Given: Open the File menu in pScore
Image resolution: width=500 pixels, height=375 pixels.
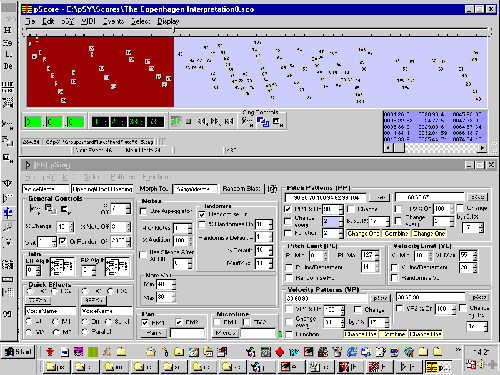Looking at the screenshot, I should [x=30, y=21].
